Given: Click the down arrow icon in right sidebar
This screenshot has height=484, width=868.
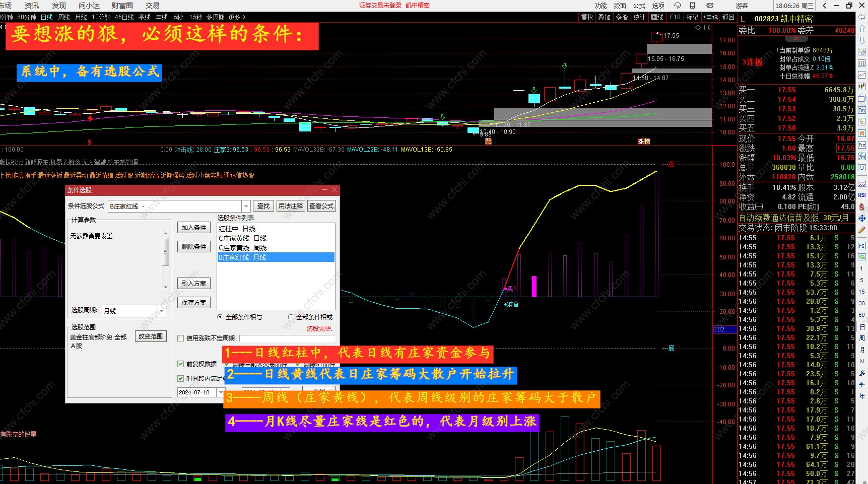Looking at the screenshot, I should point(862,40).
